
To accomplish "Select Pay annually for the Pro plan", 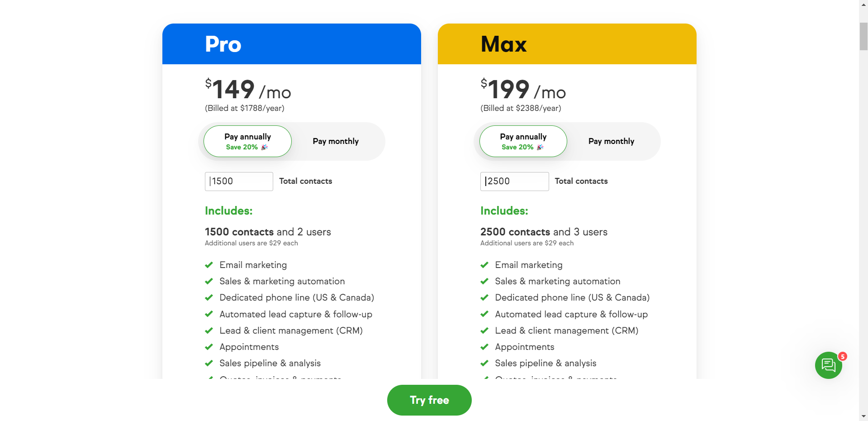I will 247,141.
